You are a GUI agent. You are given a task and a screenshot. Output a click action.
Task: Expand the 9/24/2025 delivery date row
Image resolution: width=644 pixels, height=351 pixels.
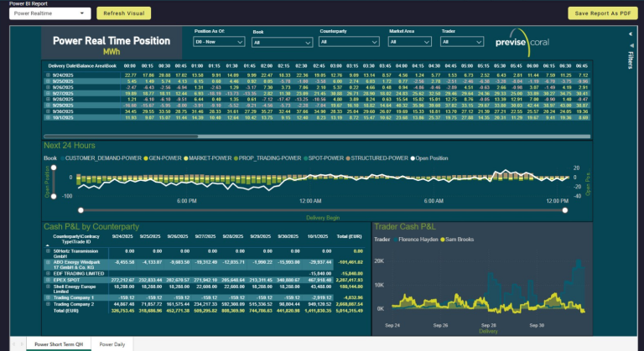(x=48, y=75)
